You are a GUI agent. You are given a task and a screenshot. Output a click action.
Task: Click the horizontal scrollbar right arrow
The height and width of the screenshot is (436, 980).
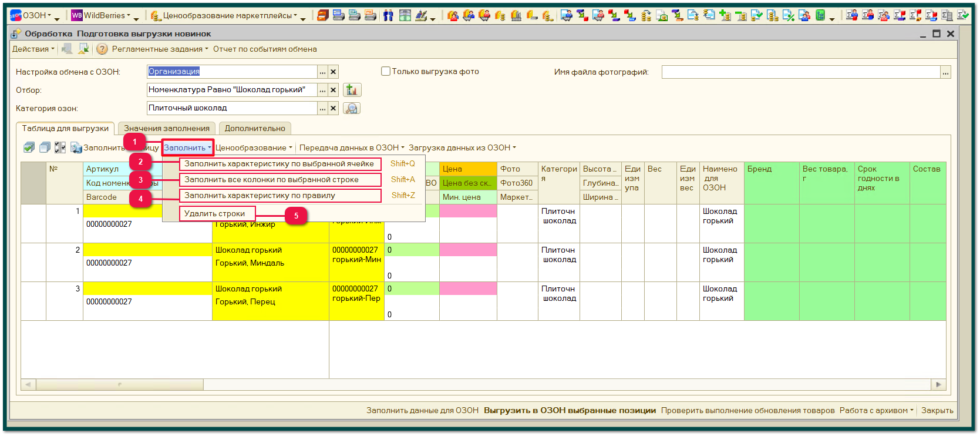(938, 385)
